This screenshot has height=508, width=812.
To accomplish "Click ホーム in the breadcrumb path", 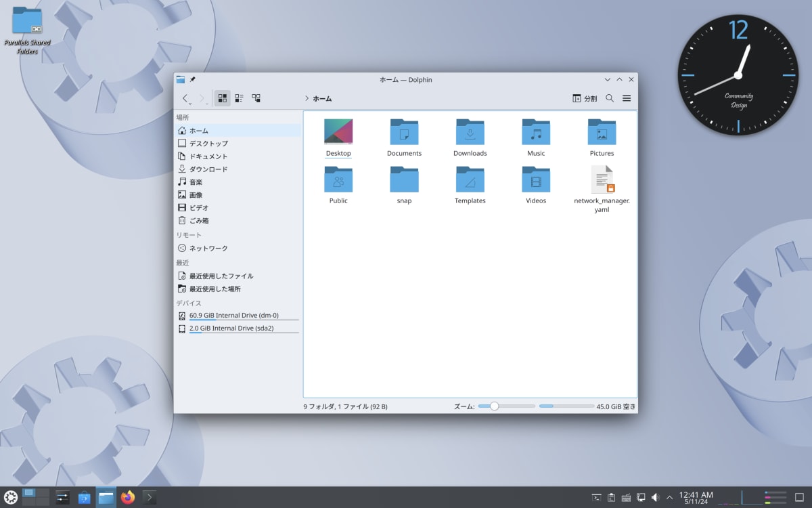I will (x=322, y=98).
